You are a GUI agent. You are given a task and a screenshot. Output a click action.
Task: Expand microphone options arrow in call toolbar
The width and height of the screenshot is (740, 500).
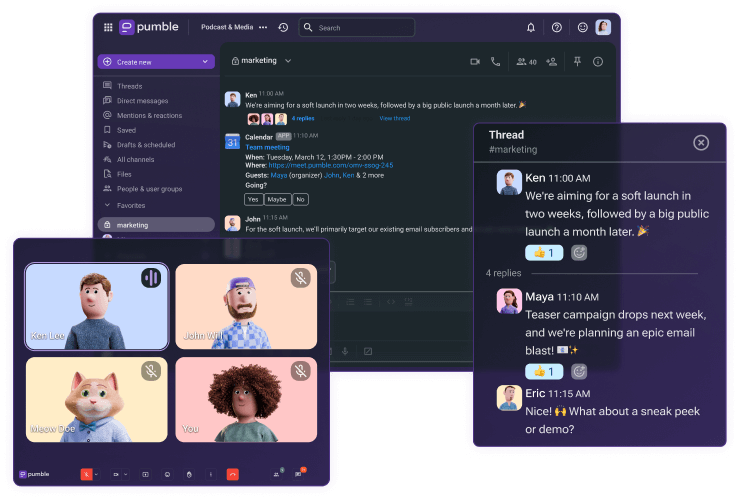pos(97,474)
